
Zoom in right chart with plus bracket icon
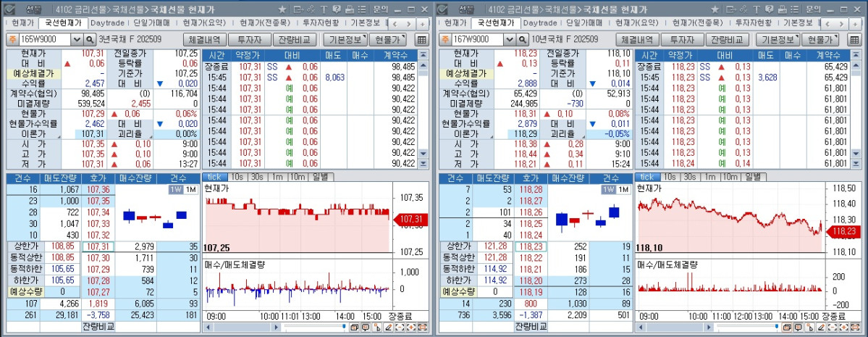click(845, 328)
